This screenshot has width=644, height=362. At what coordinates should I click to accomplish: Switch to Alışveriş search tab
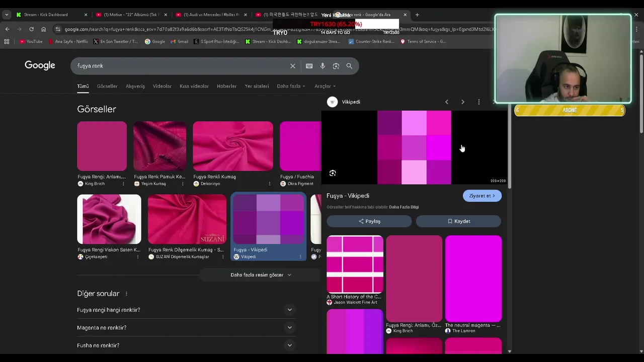pyautogui.click(x=135, y=86)
